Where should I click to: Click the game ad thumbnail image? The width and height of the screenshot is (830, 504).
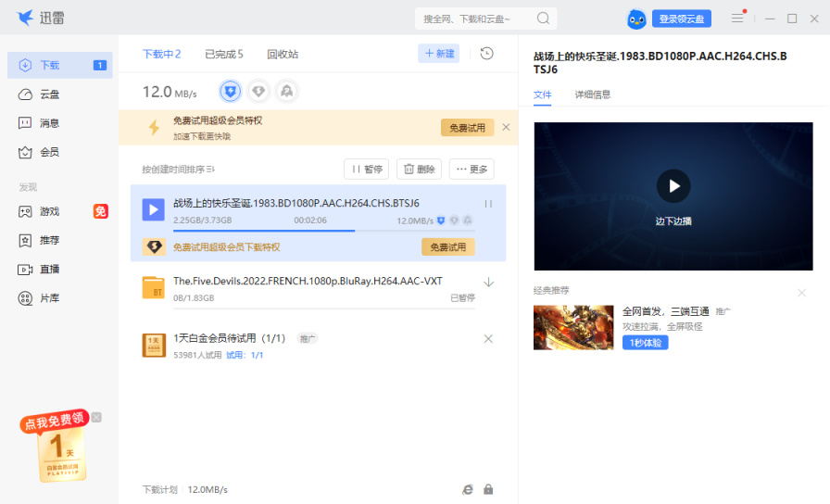pyautogui.click(x=573, y=327)
